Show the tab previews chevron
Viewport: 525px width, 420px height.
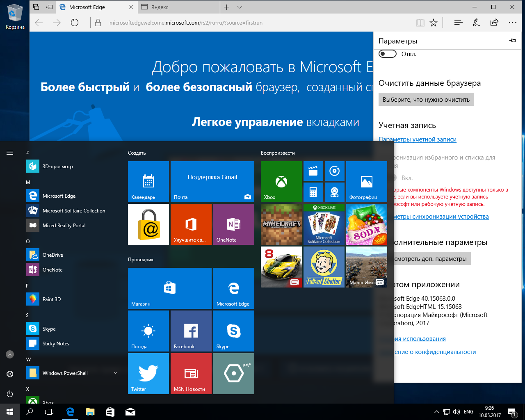pos(240,7)
